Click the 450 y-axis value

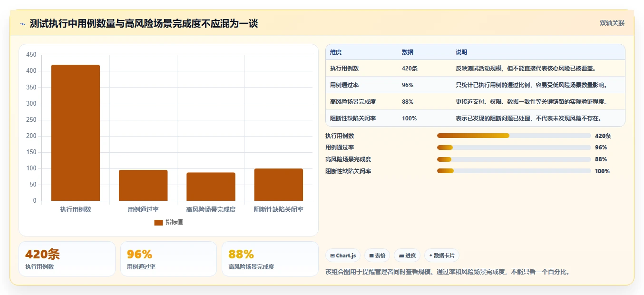31,55
